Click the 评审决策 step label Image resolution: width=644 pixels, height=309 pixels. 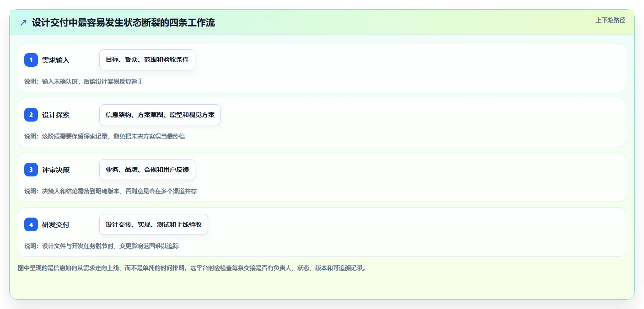tap(56, 170)
